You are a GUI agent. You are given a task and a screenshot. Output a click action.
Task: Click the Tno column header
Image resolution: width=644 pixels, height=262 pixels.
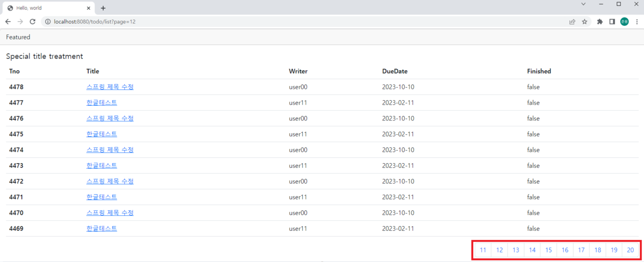tap(14, 71)
